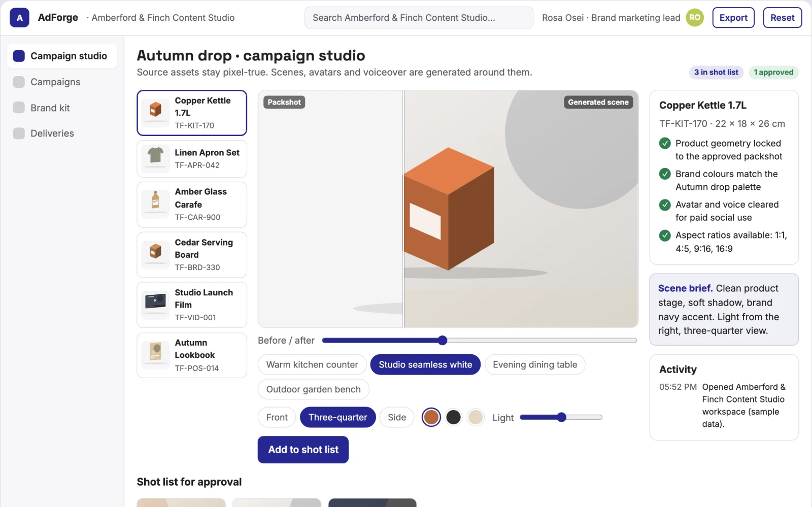Navigate to Deliveries

tap(62, 133)
